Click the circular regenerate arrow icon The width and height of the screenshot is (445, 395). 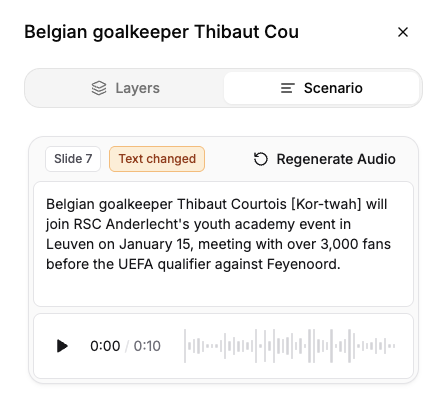(x=261, y=159)
